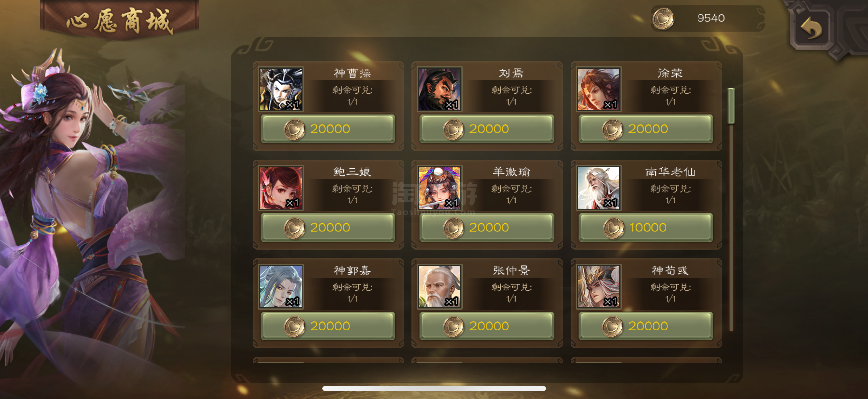
Task: Select the 羊徽瑜 hero portrait
Action: pyautogui.click(x=440, y=188)
